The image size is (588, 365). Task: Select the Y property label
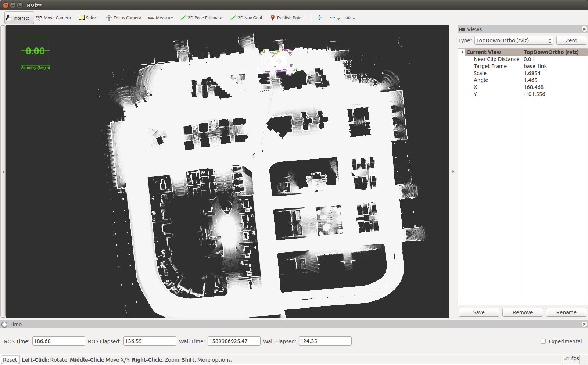(x=475, y=94)
